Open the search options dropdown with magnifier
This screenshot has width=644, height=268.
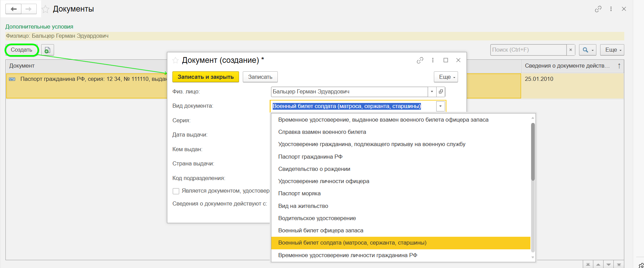tap(588, 50)
